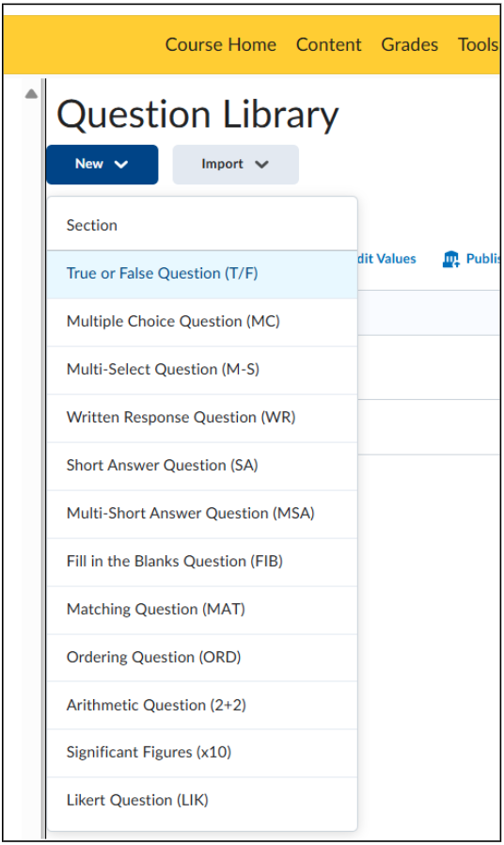Click the chevron on the New button
This screenshot has height=845, width=504.
pyautogui.click(x=121, y=165)
